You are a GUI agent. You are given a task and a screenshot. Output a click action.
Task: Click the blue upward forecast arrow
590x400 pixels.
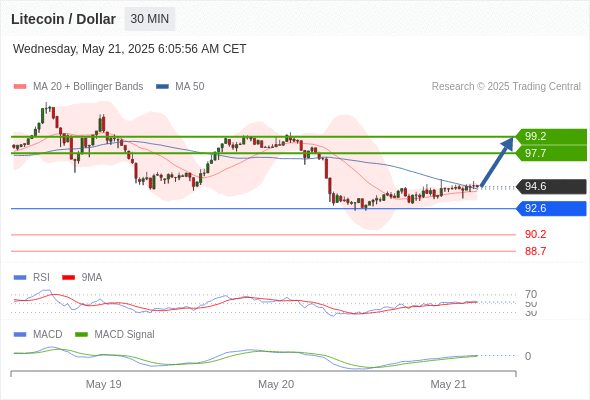[497, 162]
